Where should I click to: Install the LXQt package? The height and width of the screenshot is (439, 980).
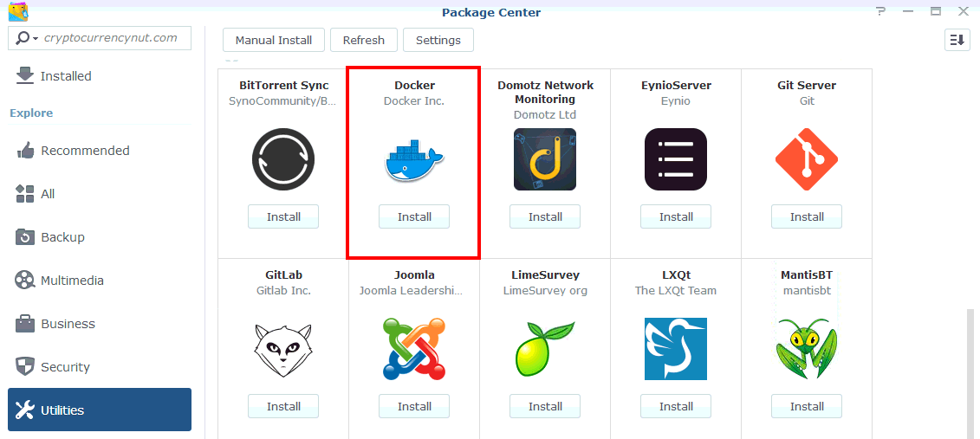click(676, 406)
